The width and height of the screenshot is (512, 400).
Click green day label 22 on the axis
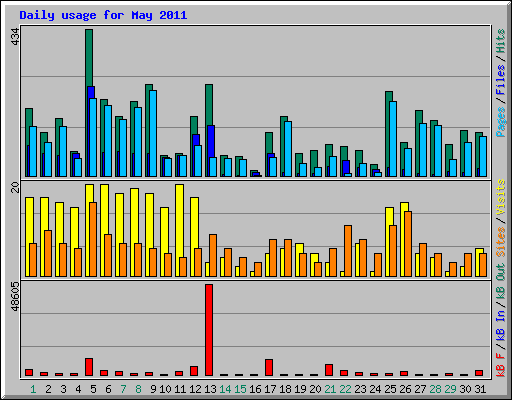click(345, 389)
